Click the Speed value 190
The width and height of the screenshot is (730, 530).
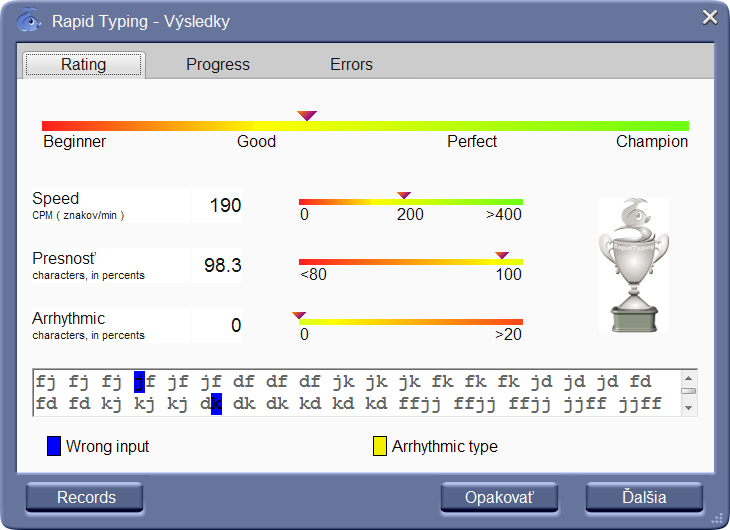pos(225,205)
